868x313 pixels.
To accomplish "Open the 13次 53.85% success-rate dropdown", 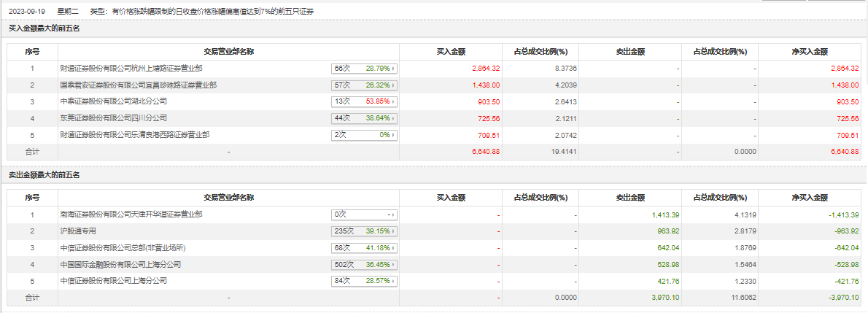I will 364,101.
